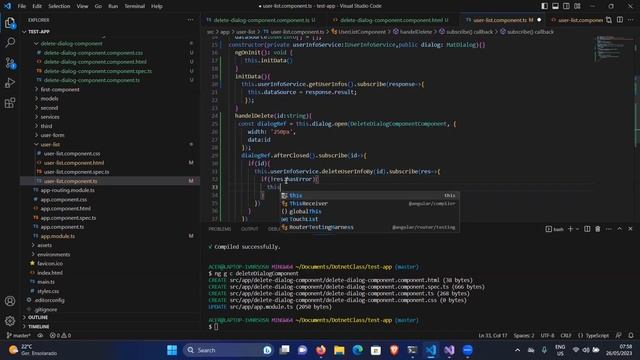Select RouterTestingHarness suggestion
Image resolution: width=640 pixels, height=360 pixels.
[x=370, y=227]
